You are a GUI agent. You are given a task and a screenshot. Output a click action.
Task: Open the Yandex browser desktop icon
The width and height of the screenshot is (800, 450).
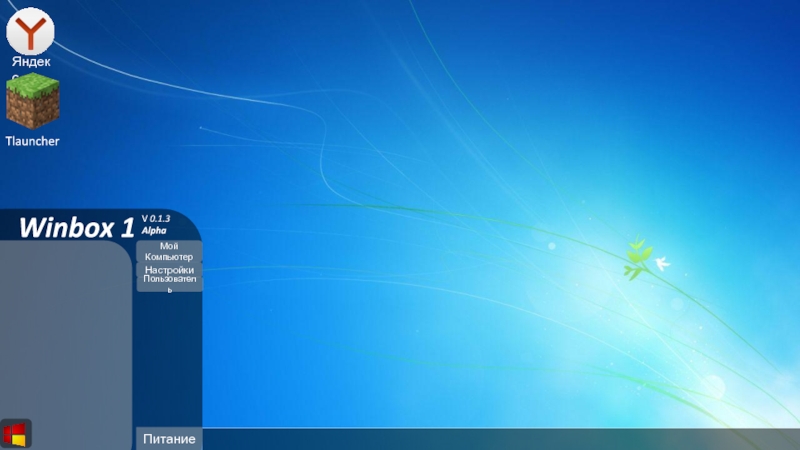click(x=31, y=30)
